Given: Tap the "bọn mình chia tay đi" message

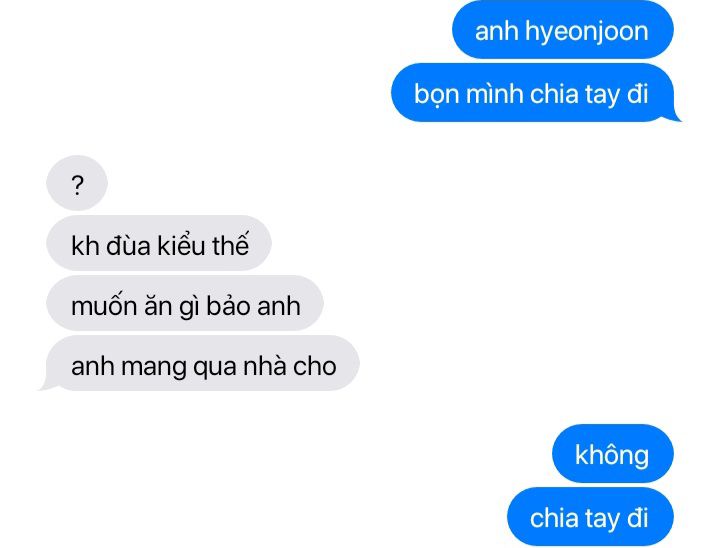Looking at the screenshot, I should tap(533, 93).
